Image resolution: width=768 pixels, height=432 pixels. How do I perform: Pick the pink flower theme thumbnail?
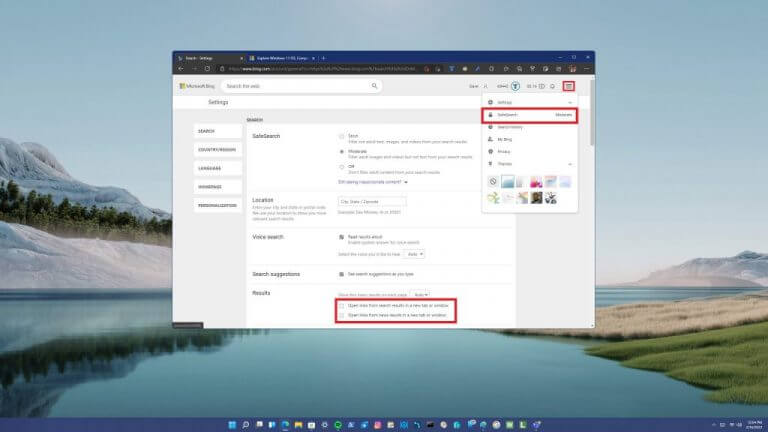coord(536,182)
